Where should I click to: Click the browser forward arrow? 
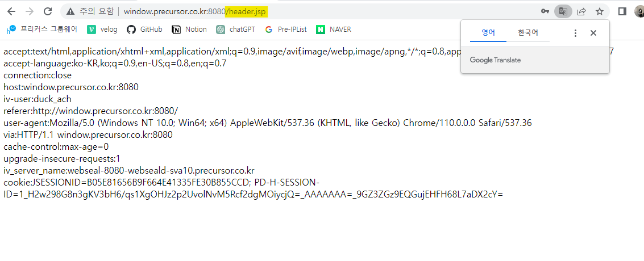click(30, 11)
